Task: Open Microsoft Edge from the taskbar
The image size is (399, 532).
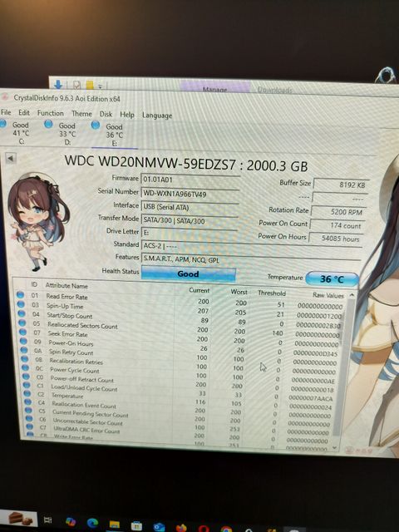Action: [92, 523]
